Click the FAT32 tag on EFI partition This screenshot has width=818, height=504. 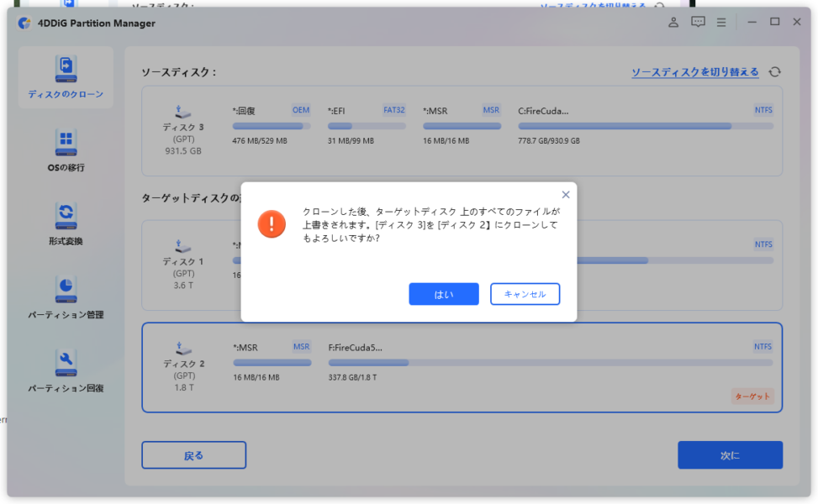[x=394, y=110]
